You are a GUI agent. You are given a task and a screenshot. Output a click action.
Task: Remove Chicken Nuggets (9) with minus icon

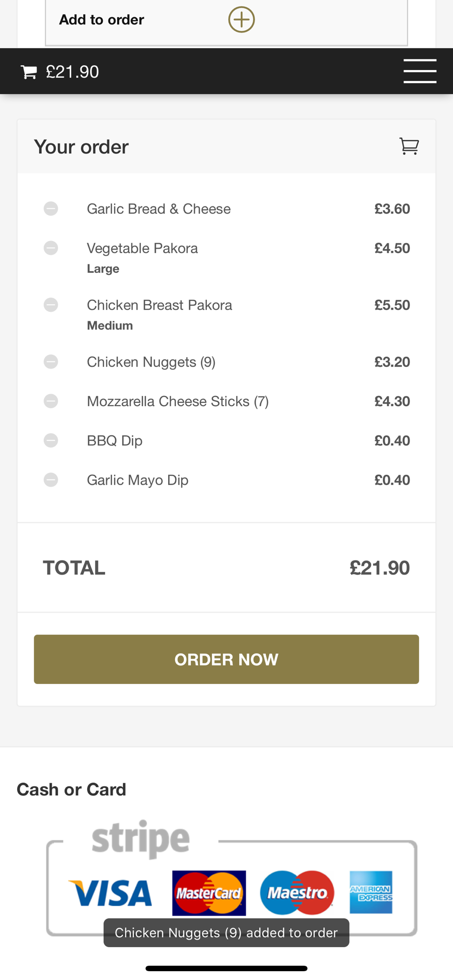click(x=51, y=362)
